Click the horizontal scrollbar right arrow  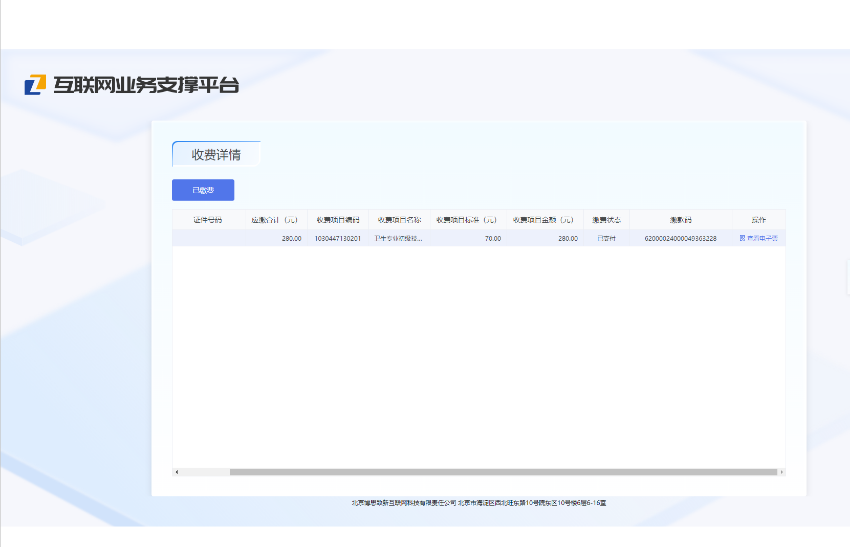[781, 472]
